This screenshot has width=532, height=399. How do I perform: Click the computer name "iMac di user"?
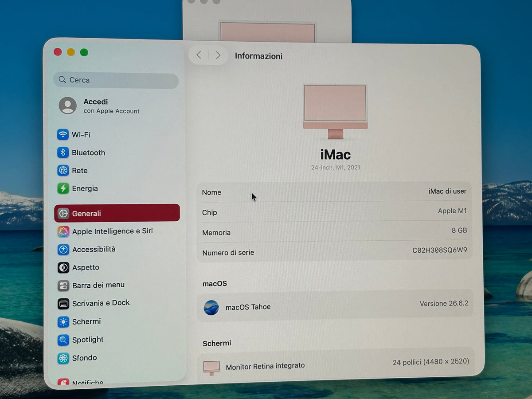447,191
